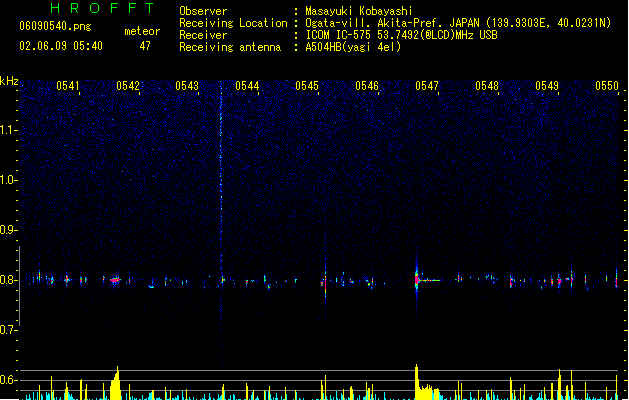Click the 0.6 kHz axis label
This screenshot has height=400, width=629.
click(x=8, y=380)
